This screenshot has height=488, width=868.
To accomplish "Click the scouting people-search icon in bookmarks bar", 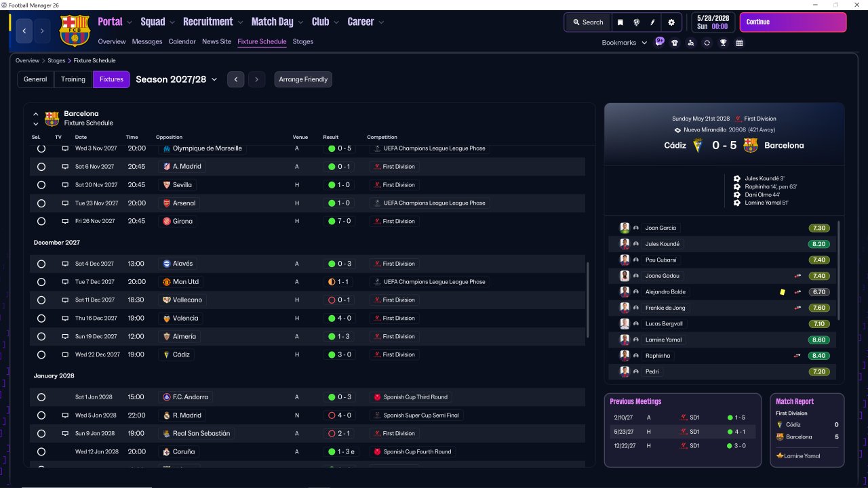I will tap(690, 43).
